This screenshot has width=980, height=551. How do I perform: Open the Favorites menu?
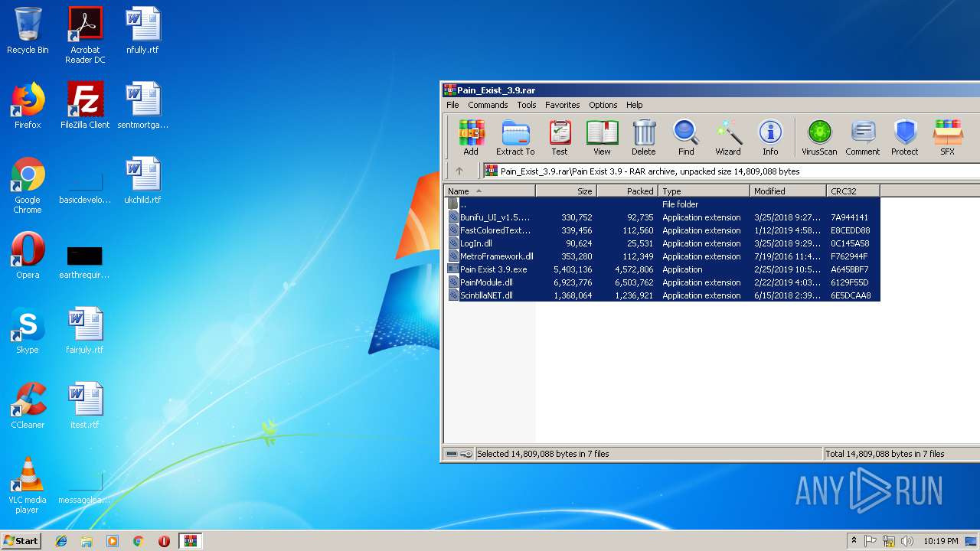point(563,105)
